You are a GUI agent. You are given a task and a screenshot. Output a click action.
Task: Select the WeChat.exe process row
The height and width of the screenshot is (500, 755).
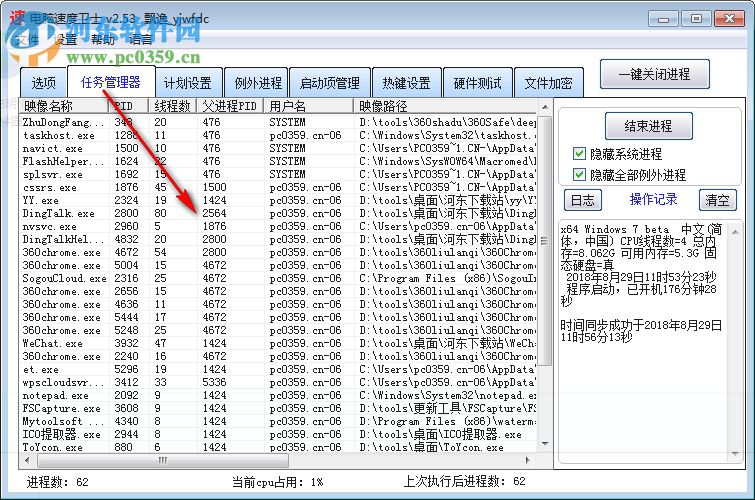[278, 343]
